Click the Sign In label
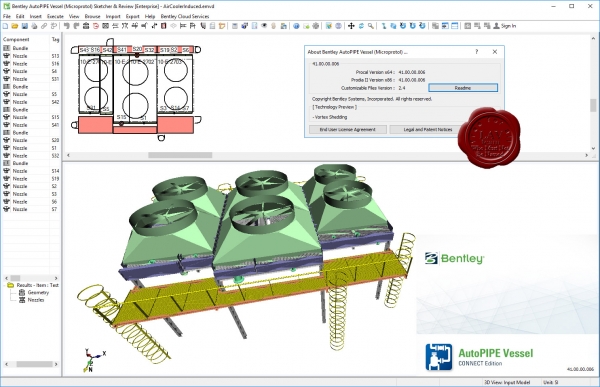Screen dimensions: 600x387 point(509,26)
